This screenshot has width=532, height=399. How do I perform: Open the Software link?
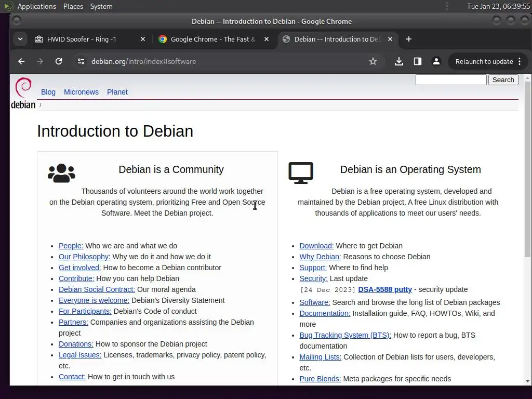click(x=315, y=302)
